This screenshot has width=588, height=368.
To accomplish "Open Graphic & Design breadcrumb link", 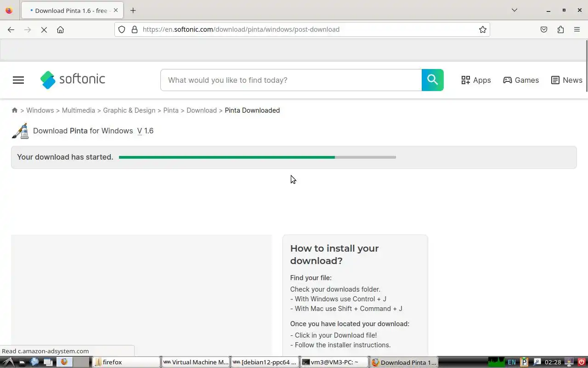I will pyautogui.click(x=129, y=110).
